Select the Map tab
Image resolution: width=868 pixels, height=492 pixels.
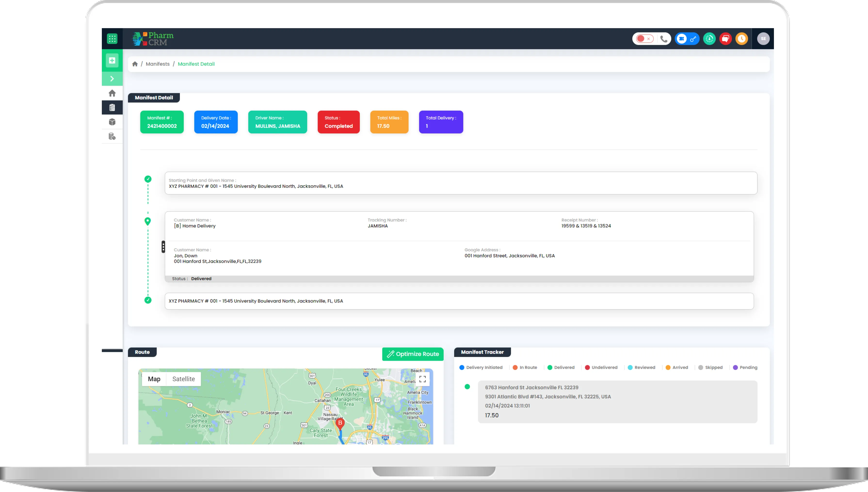pos(154,379)
